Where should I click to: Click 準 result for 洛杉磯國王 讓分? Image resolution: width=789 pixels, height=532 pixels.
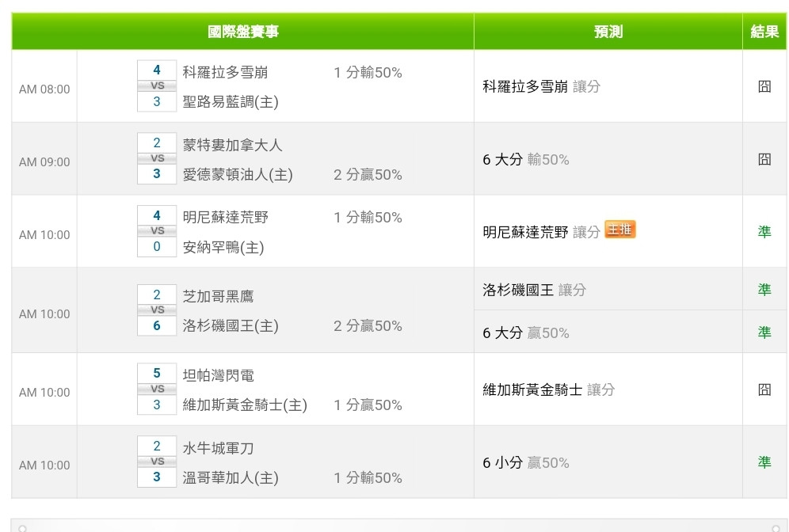[764, 289]
